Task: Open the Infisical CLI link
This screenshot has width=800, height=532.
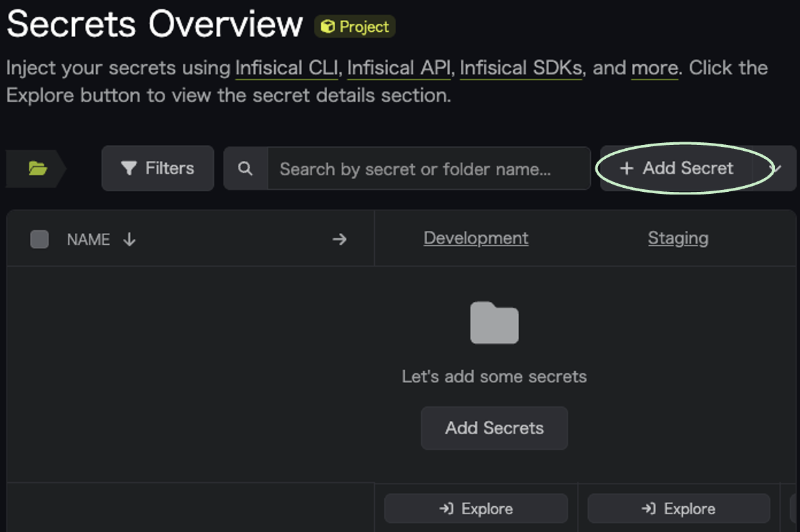Action: [x=287, y=68]
